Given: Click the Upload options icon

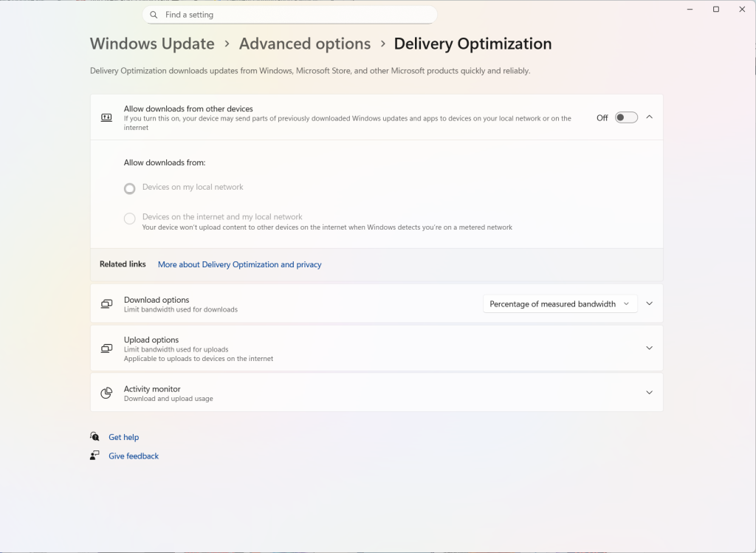Looking at the screenshot, I should 106,348.
